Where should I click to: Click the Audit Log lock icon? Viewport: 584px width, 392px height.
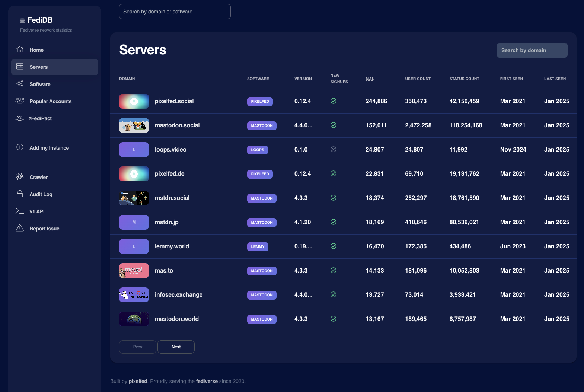pyautogui.click(x=20, y=194)
